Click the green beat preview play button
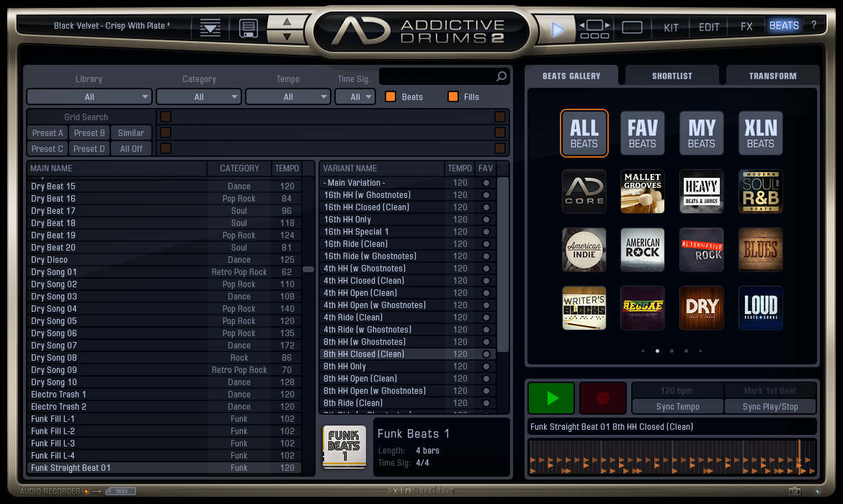 (552, 398)
